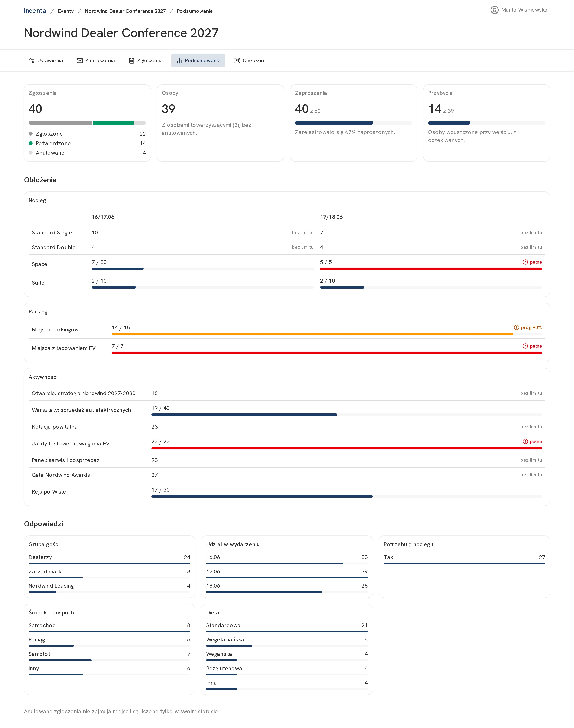Screen dimensions: 574x728
Task: Click the Osoby 39 summary card
Action: point(220,123)
